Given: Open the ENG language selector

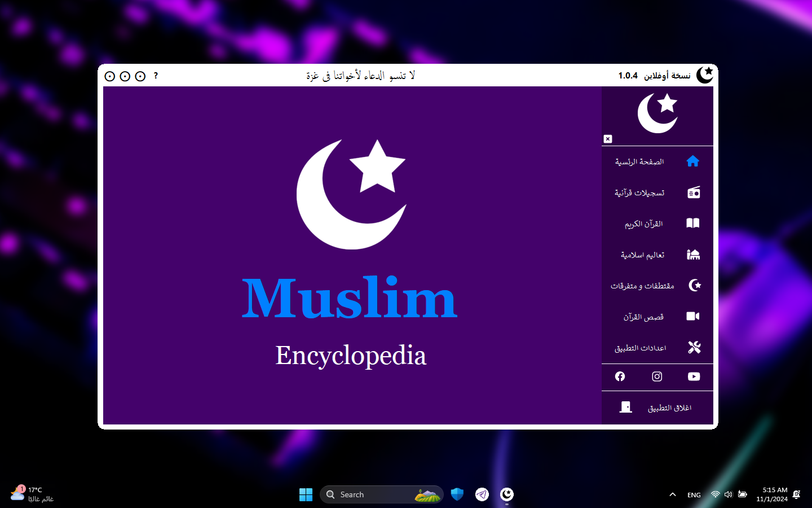Looking at the screenshot, I should point(694,494).
